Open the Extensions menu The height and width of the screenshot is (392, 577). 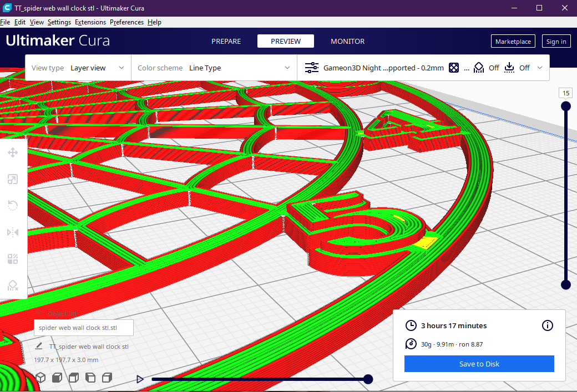90,22
